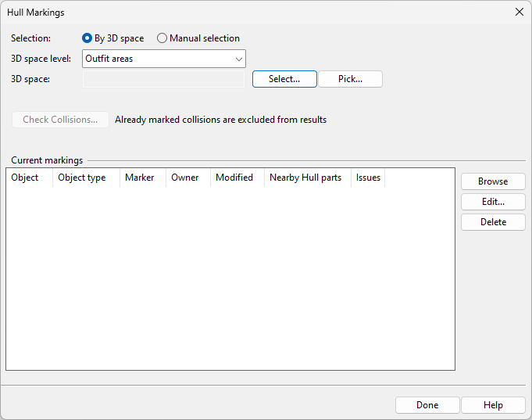Click the Nearby Hull parts column header

(305, 178)
